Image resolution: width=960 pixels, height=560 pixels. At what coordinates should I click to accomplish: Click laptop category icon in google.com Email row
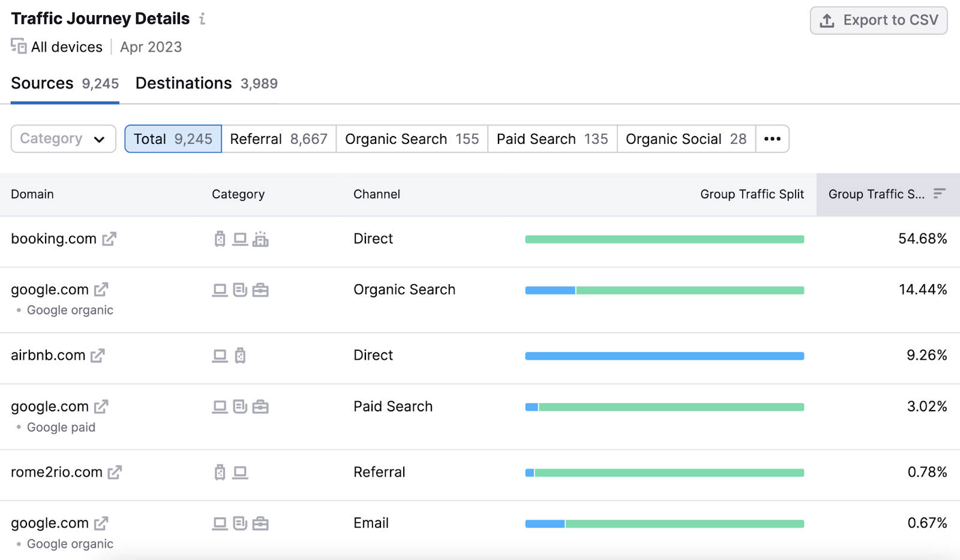[220, 523]
